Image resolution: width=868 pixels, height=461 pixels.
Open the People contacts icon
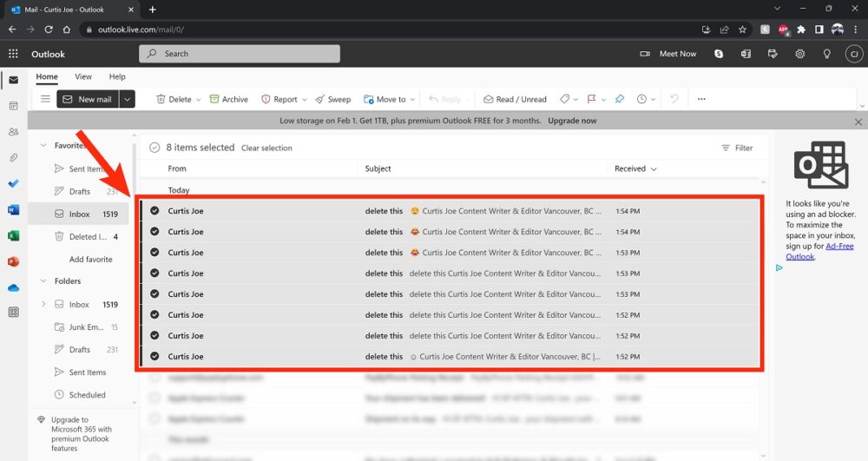13,132
